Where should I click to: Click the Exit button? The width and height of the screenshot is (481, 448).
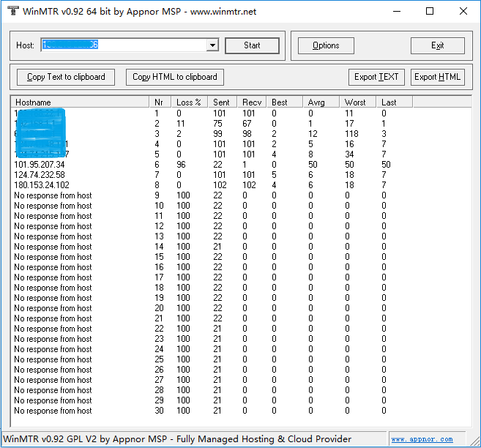click(437, 45)
